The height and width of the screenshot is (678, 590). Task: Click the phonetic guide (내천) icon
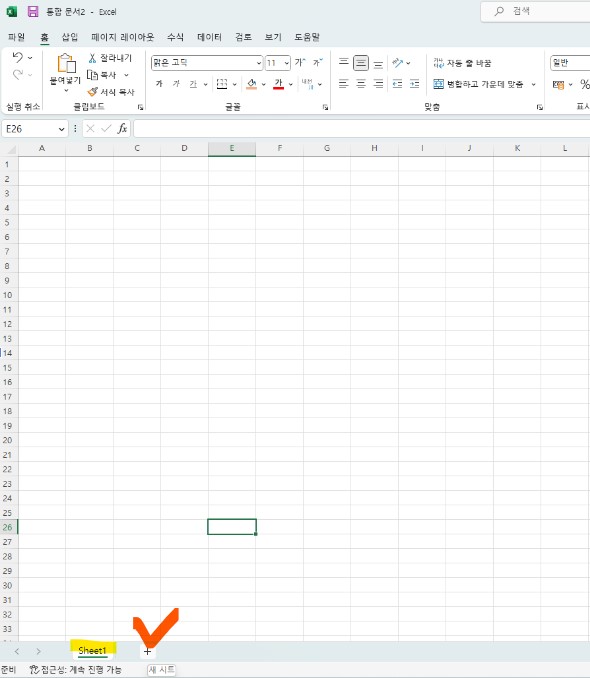(x=308, y=84)
